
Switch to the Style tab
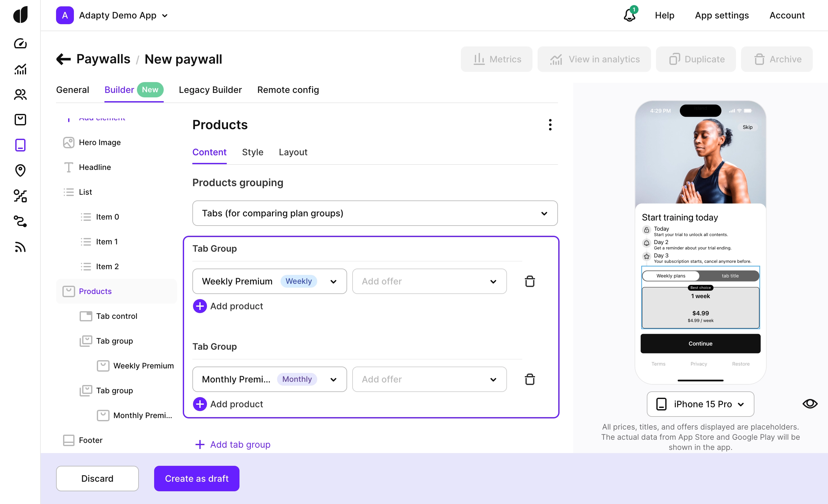coord(252,152)
